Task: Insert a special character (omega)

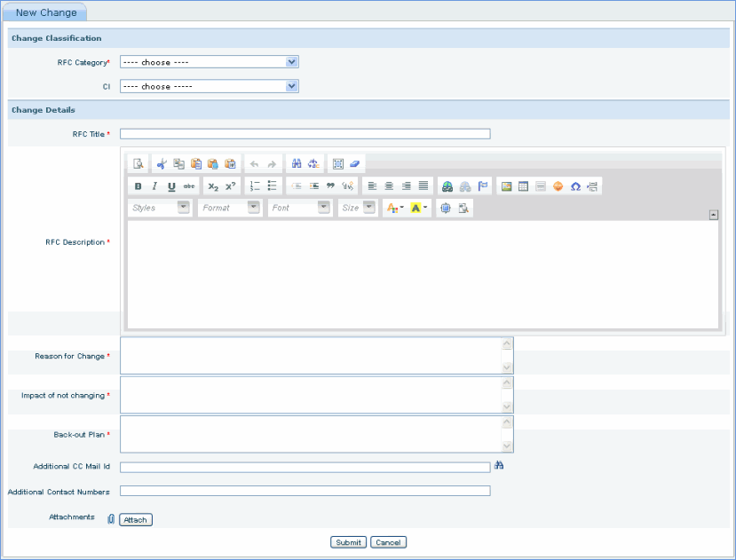Action: pyautogui.click(x=575, y=186)
